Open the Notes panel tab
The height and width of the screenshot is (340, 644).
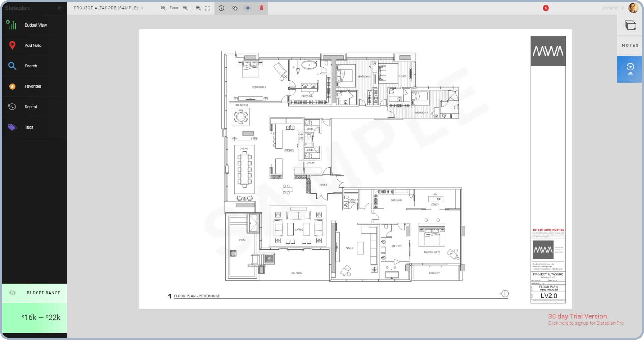(x=630, y=46)
